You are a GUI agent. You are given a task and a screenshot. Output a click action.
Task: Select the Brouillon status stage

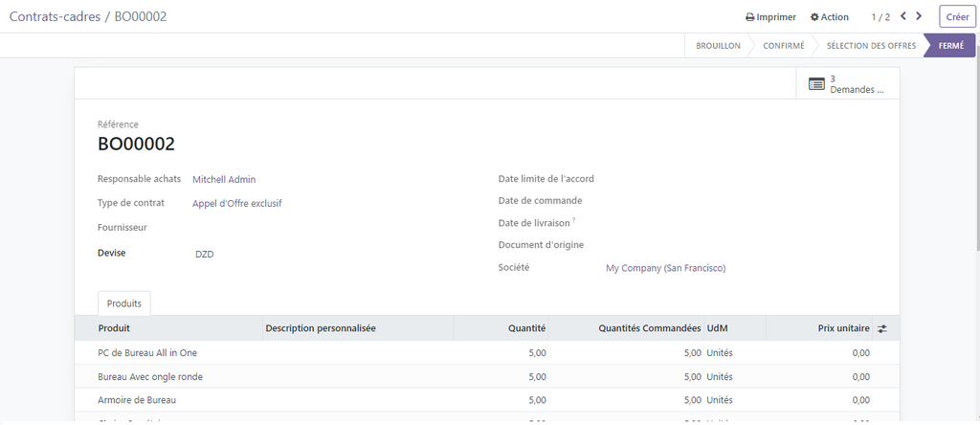click(x=718, y=46)
